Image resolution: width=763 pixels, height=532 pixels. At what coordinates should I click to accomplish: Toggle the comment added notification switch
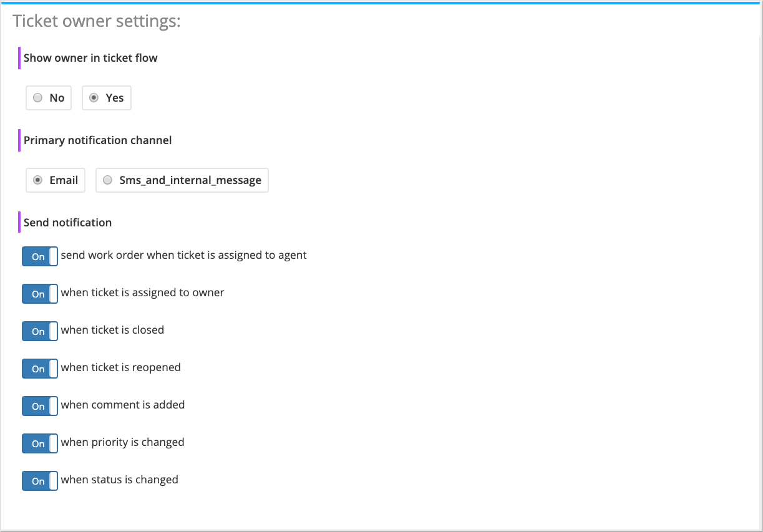click(40, 406)
